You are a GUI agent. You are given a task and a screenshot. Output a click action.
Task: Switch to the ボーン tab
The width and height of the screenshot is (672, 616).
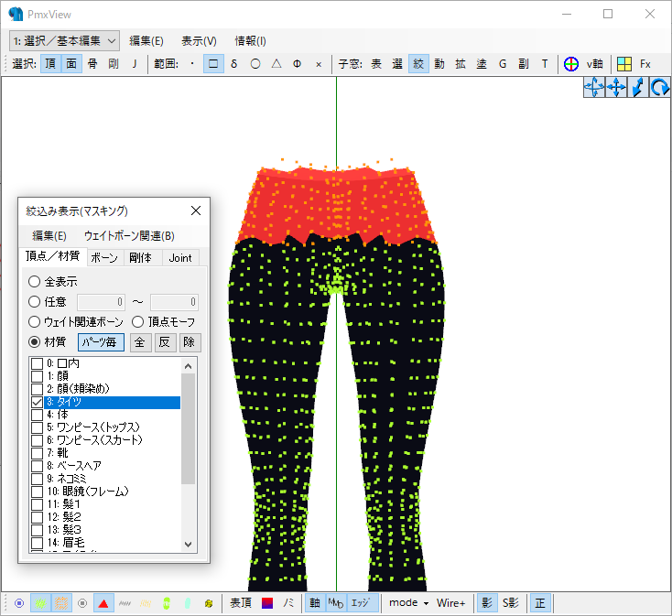point(104,258)
